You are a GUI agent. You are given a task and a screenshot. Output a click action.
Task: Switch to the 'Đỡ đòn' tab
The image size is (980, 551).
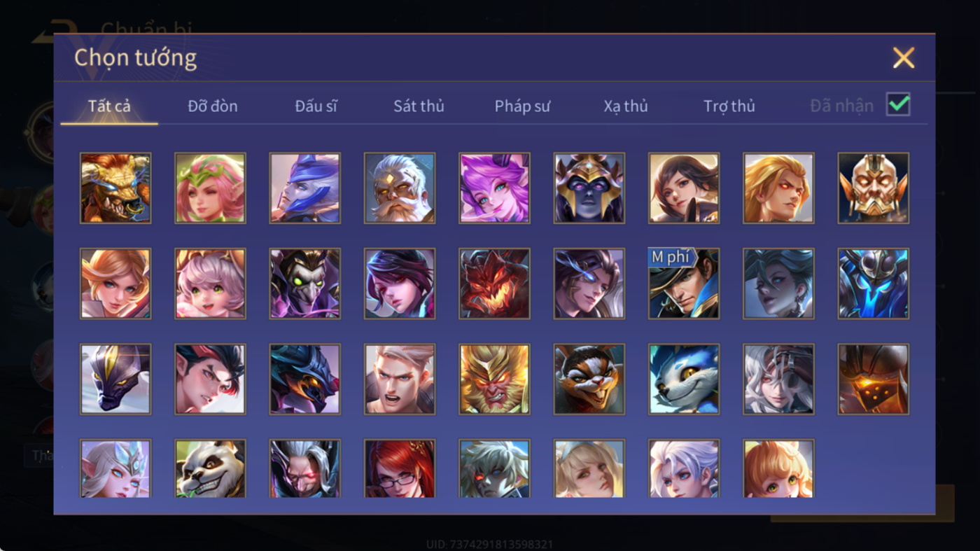(x=213, y=106)
